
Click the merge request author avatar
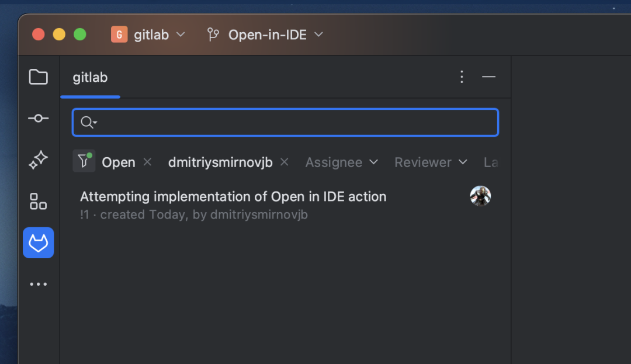click(x=480, y=196)
